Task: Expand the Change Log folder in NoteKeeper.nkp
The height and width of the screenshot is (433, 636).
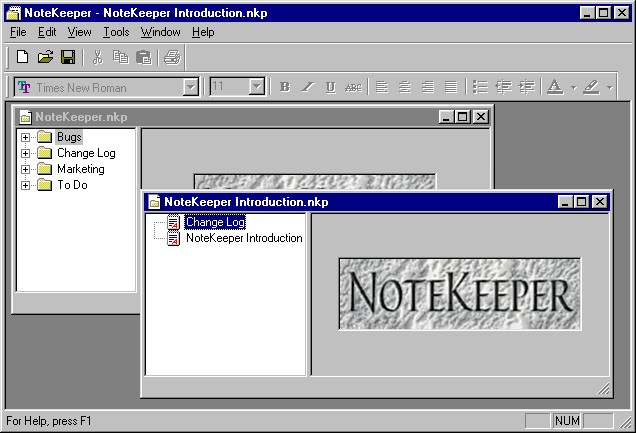Action: click(25, 153)
